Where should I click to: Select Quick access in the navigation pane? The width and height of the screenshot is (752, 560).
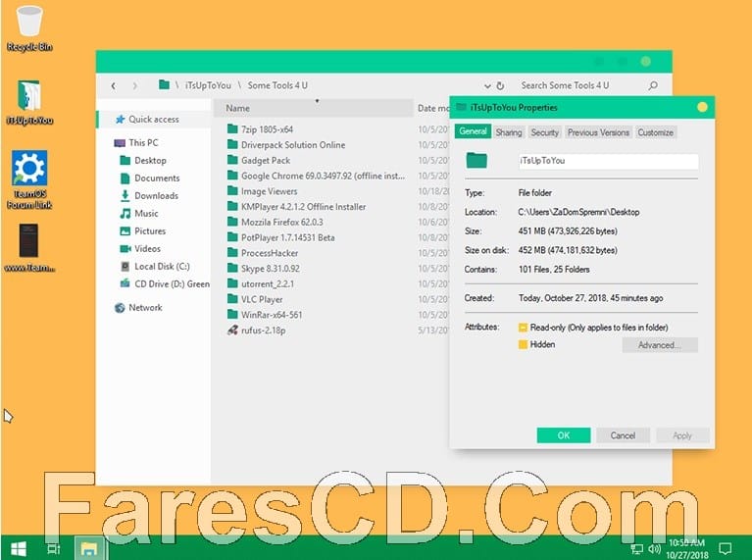point(154,119)
